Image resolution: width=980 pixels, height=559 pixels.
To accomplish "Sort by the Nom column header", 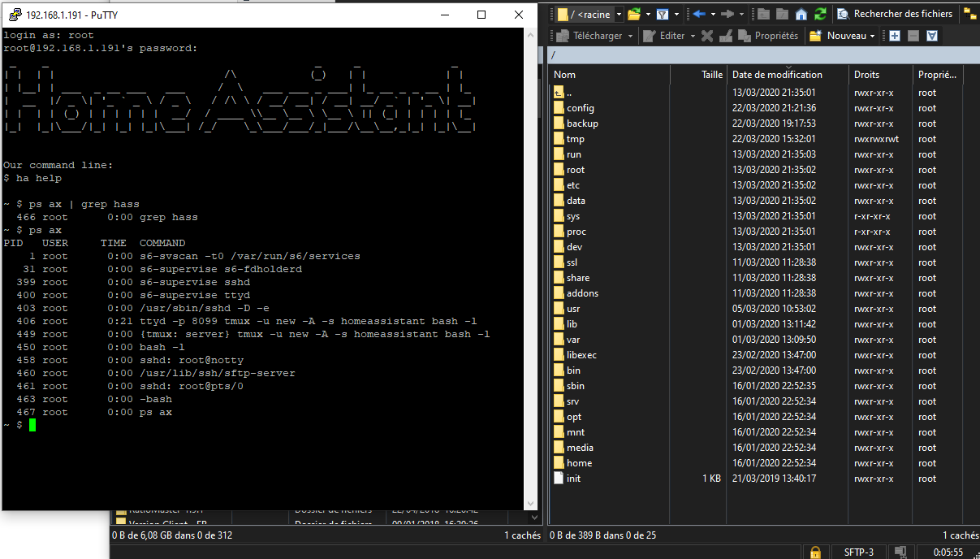I will pyautogui.click(x=609, y=75).
